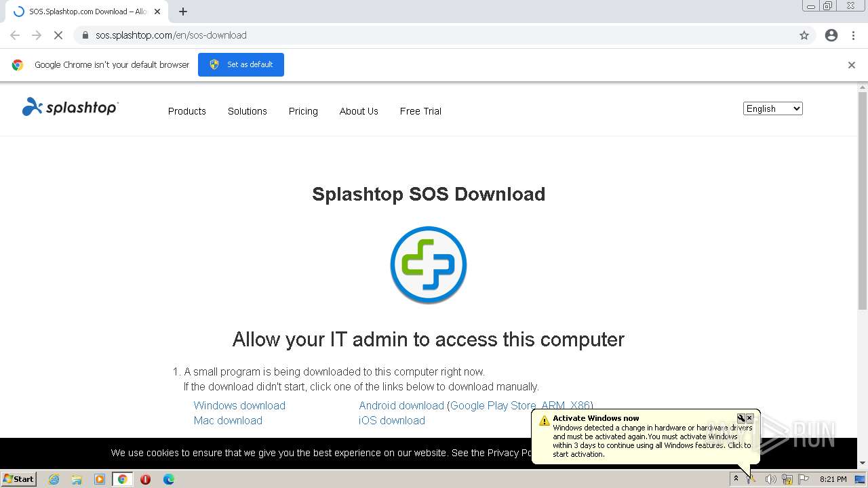This screenshot has height=488, width=868.
Task: Open the Products menu
Action: [x=187, y=111]
